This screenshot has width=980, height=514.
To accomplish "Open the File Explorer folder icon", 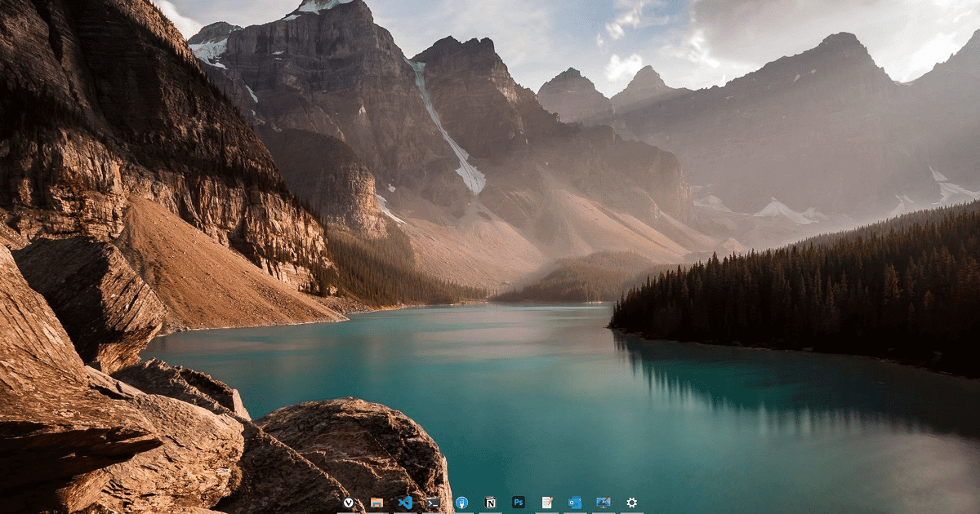I will point(376,503).
